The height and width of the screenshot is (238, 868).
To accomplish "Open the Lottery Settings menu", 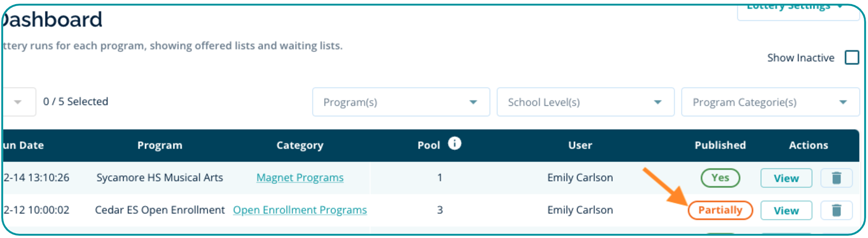I will click(797, 8).
